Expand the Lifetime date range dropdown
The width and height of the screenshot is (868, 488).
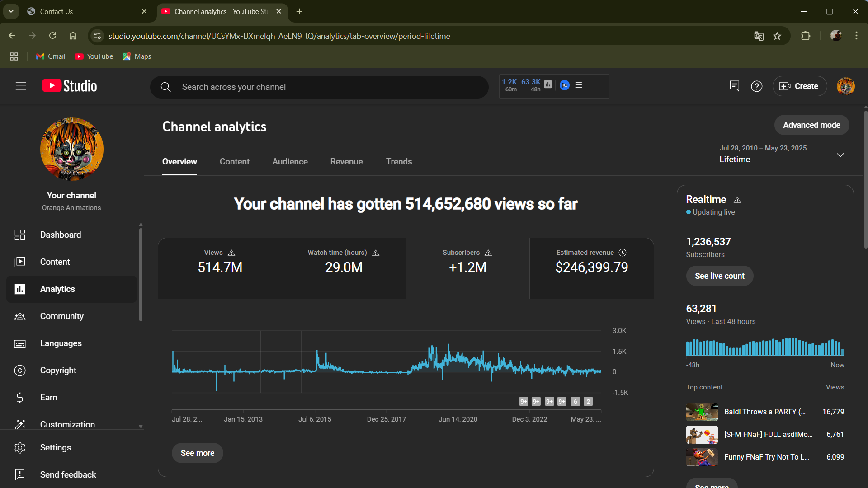[840, 155]
